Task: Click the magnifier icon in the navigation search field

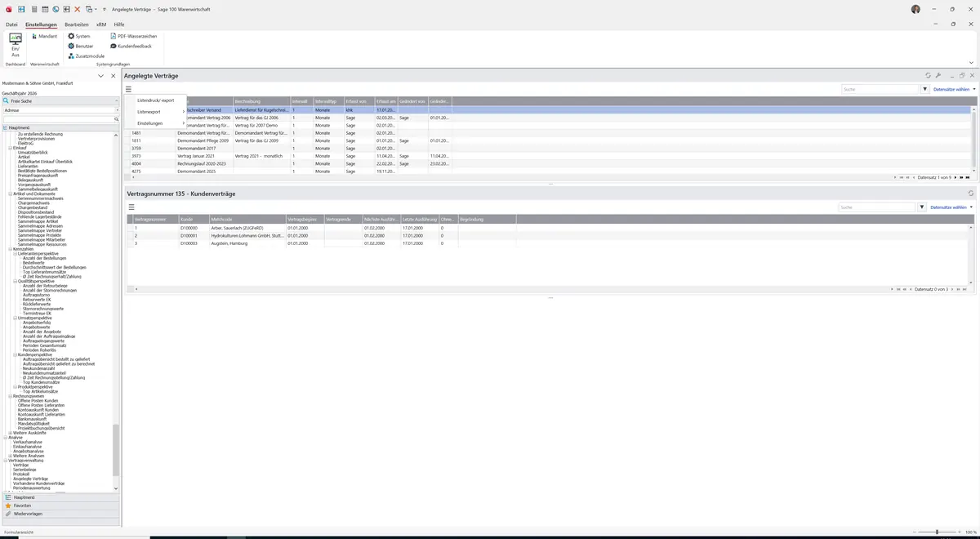Action: click(x=117, y=119)
